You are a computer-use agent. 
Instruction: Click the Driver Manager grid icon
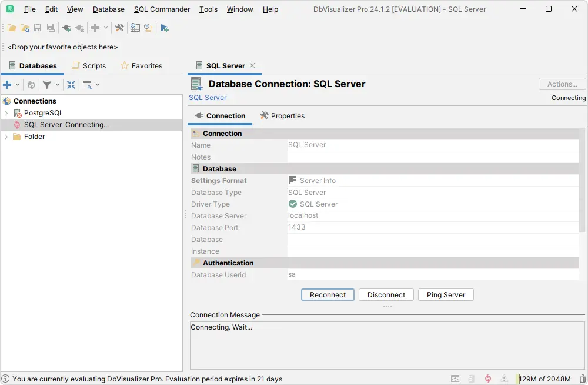(x=136, y=28)
